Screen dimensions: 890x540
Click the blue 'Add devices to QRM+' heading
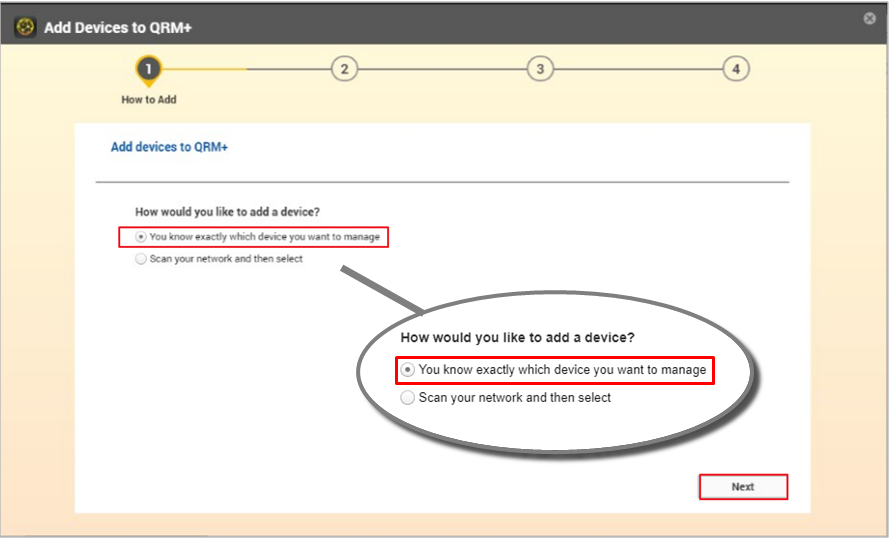click(169, 147)
